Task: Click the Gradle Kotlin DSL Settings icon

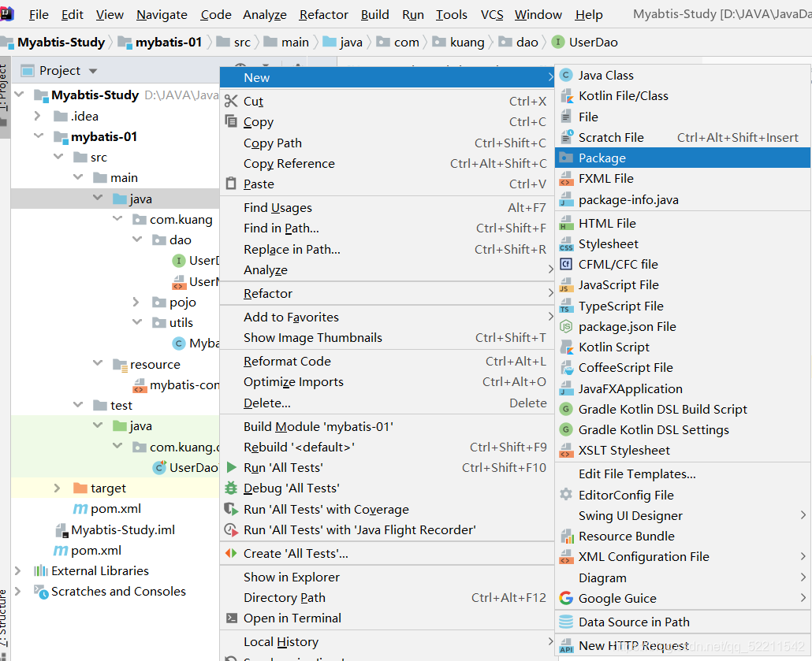Action: pos(566,429)
